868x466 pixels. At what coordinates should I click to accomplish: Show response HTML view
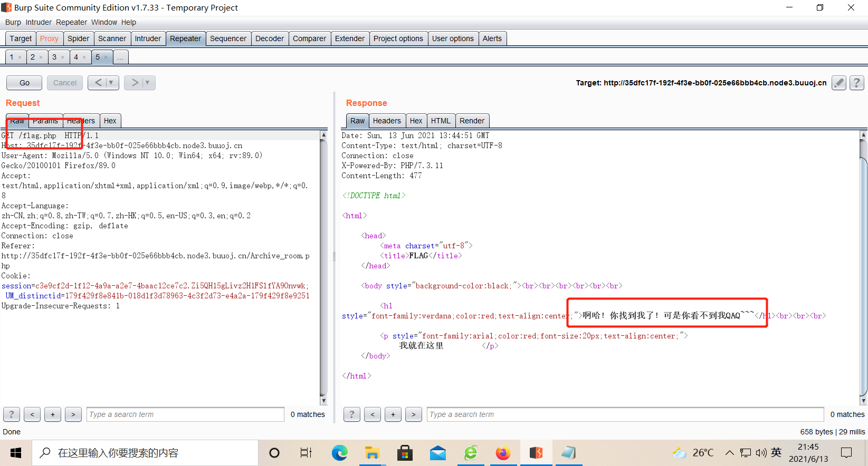[x=441, y=121]
